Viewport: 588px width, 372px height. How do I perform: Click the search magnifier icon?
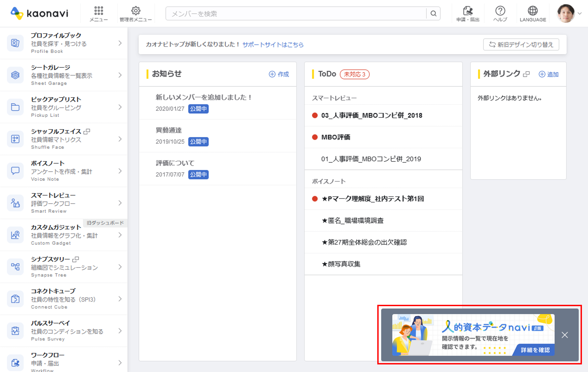pyautogui.click(x=433, y=14)
